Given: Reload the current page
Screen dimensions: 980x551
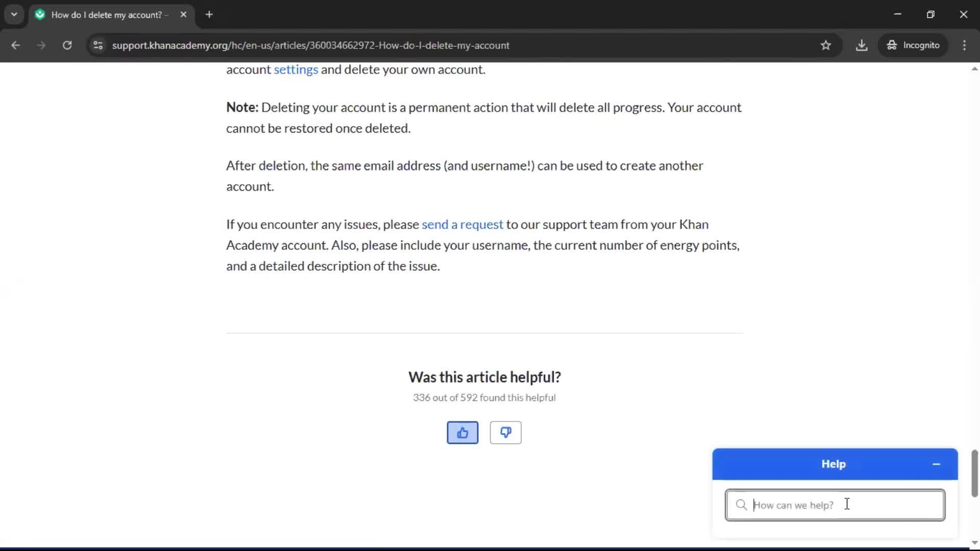Looking at the screenshot, I should point(67,45).
